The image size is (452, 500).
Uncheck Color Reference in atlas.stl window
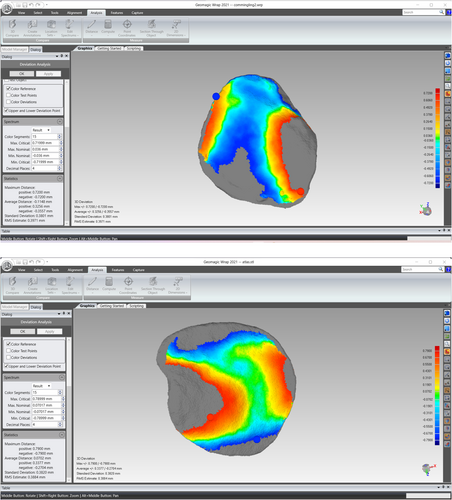[x=9, y=344]
